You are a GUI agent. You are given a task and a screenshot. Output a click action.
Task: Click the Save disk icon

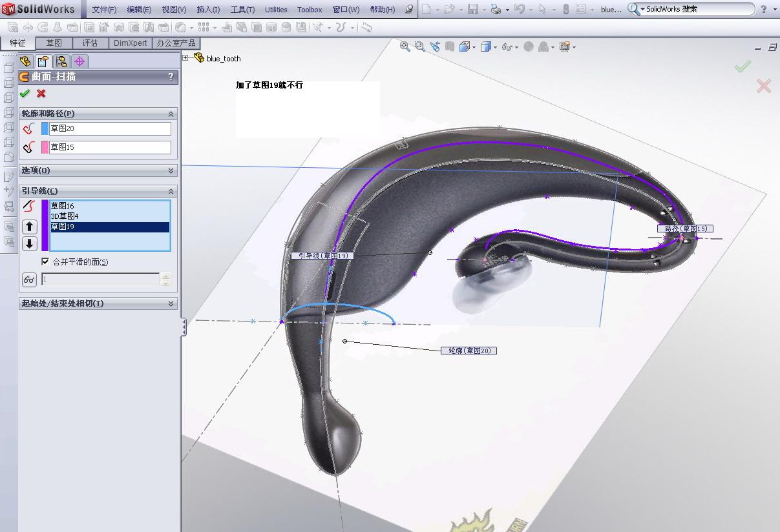473,10
